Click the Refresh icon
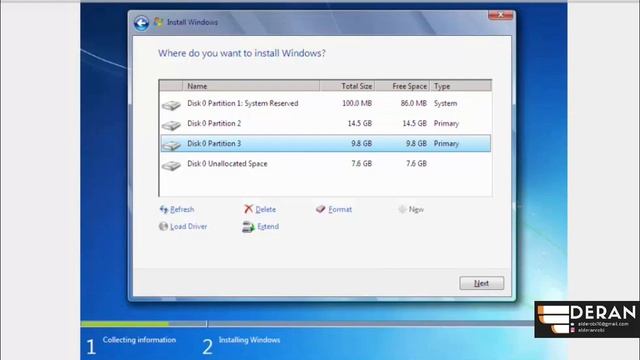 (164, 209)
